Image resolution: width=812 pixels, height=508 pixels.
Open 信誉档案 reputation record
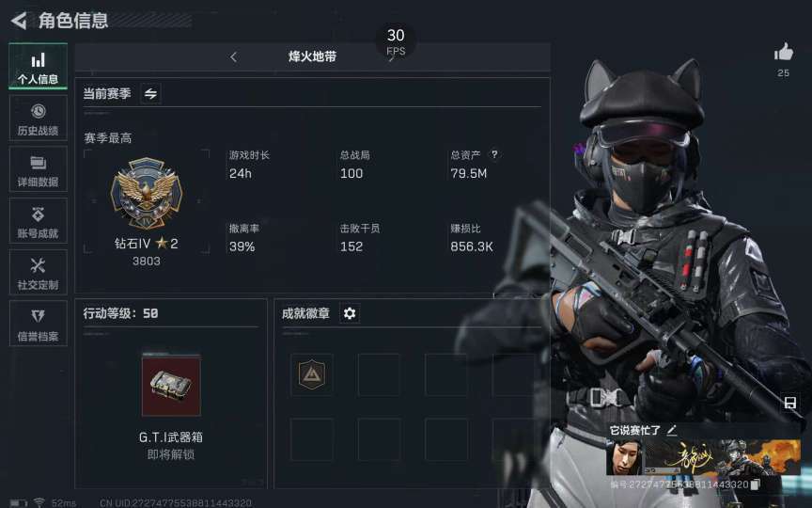pyautogui.click(x=38, y=324)
